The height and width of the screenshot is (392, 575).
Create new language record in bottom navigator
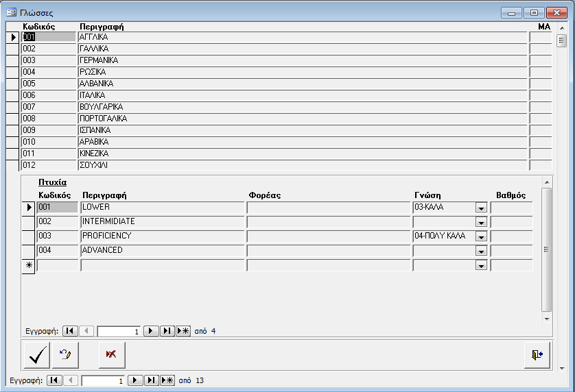coord(167,380)
